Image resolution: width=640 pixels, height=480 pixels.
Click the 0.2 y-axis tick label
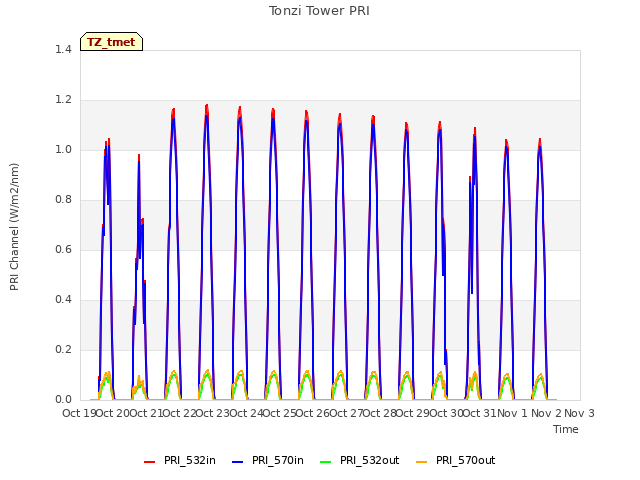point(63,349)
